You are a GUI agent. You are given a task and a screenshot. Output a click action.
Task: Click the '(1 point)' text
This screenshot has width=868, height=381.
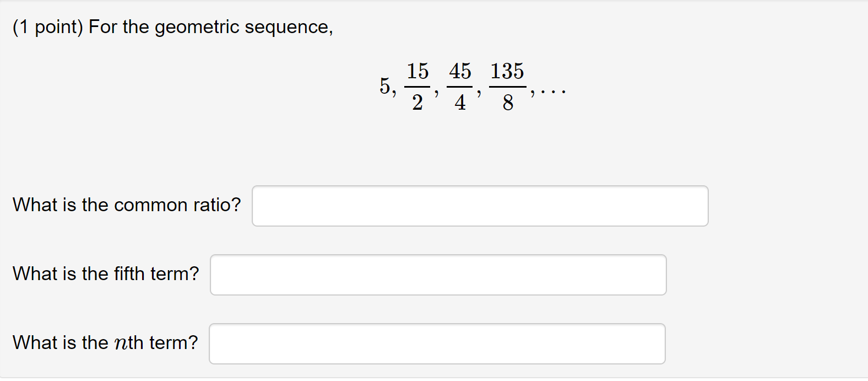(48, 27)
